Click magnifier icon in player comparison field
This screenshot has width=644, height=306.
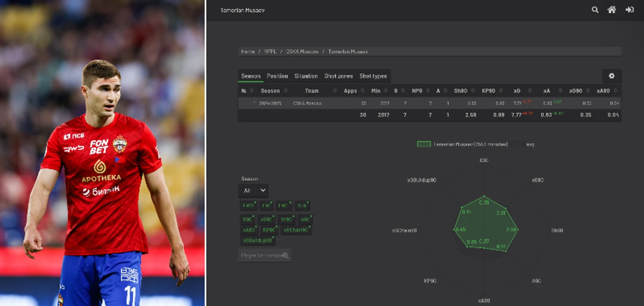pos(285,255)
